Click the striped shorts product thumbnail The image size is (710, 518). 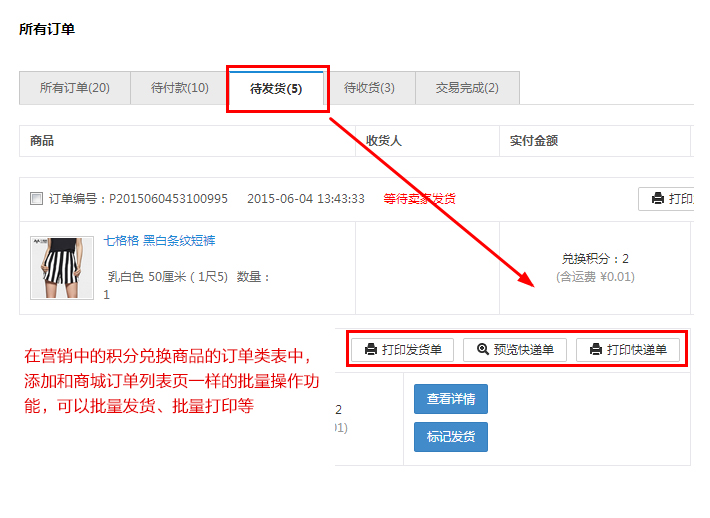point(62,267)
